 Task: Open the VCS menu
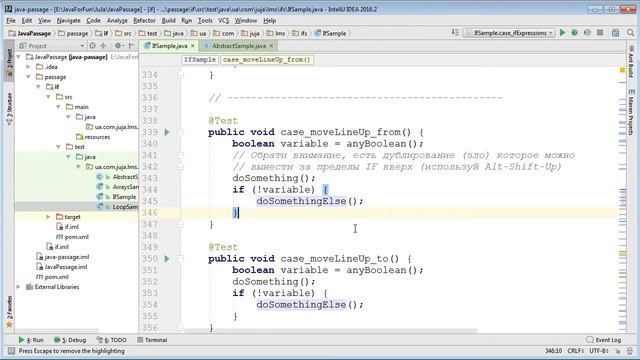224,20
